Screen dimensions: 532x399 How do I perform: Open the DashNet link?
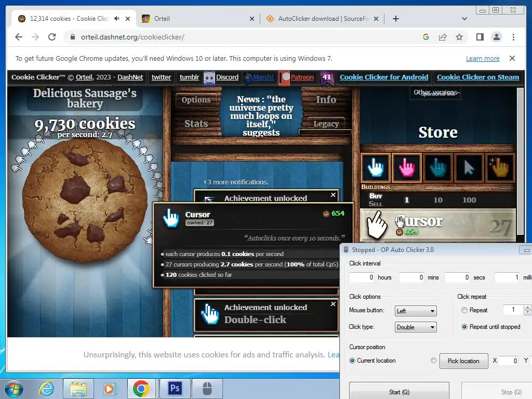[x=130, y=77]
